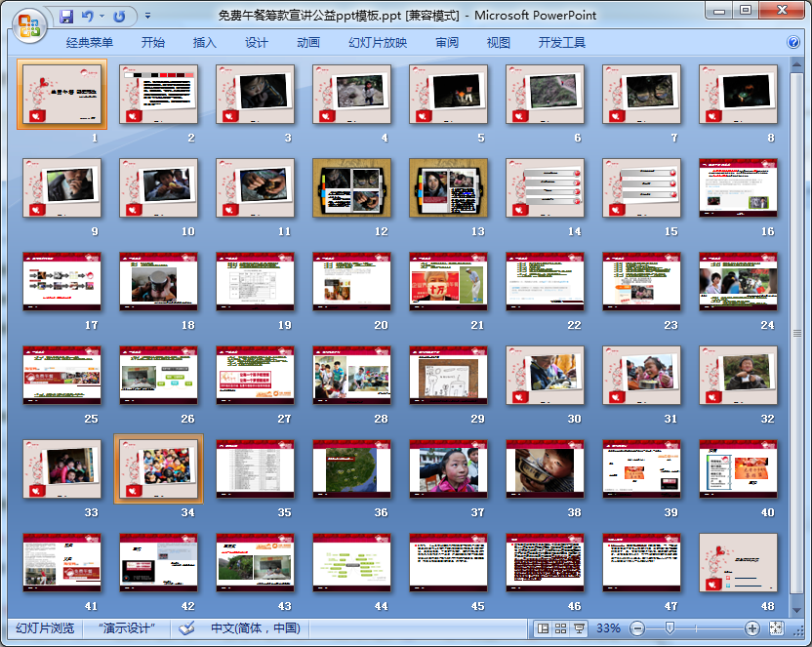
Task: Click the vertical scrollbar up arrow
Action: pyautogui.click(x=796, y=64)
